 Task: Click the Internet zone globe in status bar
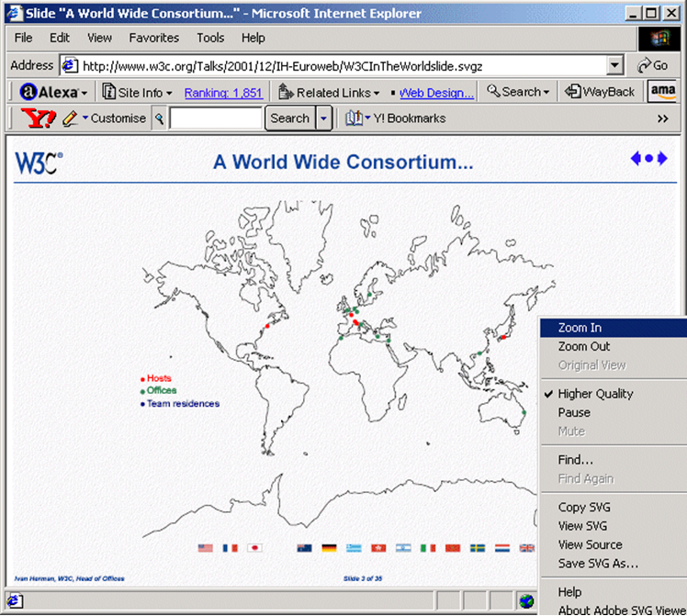(526, 600)
